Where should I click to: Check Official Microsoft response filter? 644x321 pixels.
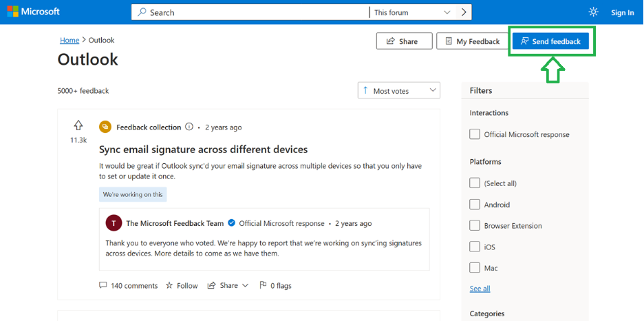[x=475, y=134]
